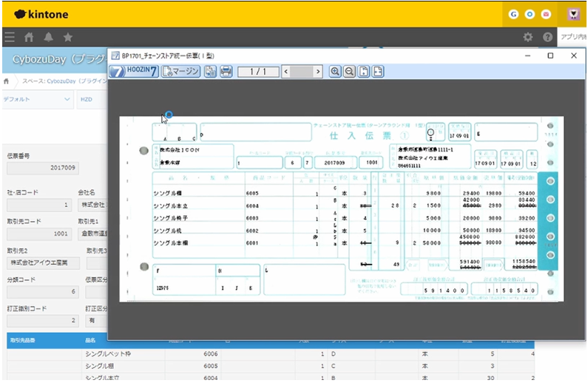The height and width of the screenshot is (383, 588).
Task: Fit the page height in the viewer
Action: 363,71
